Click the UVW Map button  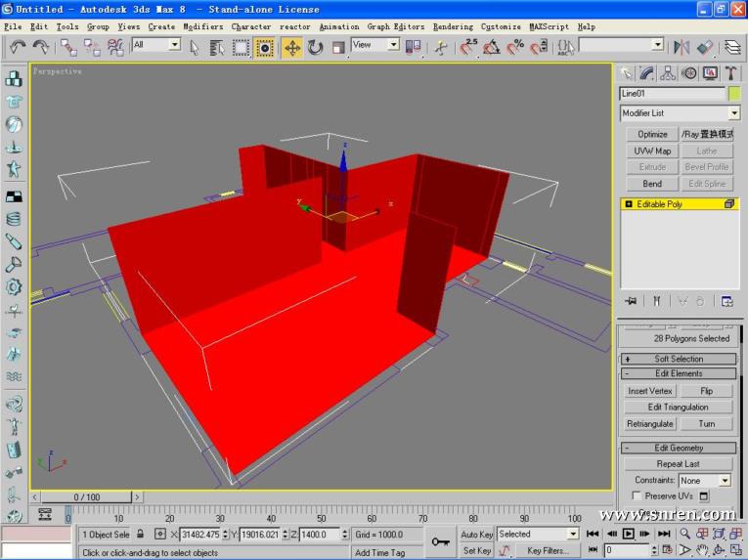point(652,151)
